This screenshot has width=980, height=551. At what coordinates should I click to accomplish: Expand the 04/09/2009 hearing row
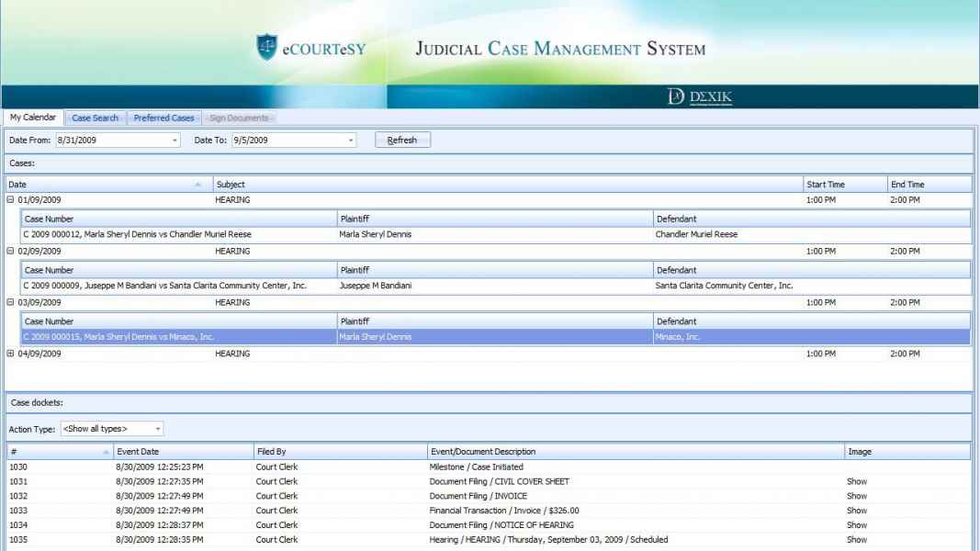(x=10, y=354)
